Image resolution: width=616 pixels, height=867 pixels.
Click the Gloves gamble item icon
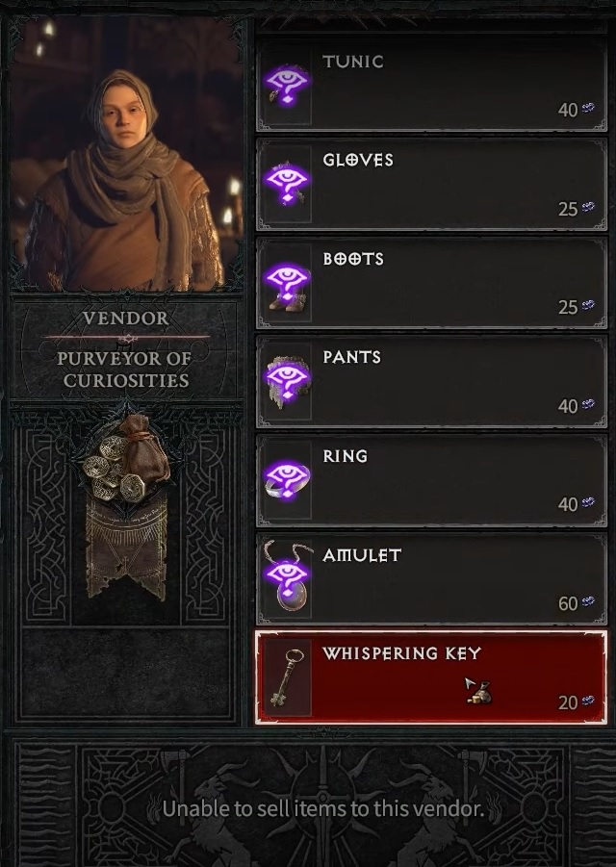[x=288, y=183]
